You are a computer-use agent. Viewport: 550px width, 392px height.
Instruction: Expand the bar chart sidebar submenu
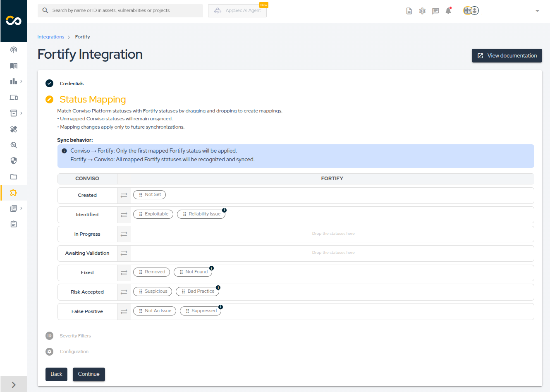click(21, 81)
